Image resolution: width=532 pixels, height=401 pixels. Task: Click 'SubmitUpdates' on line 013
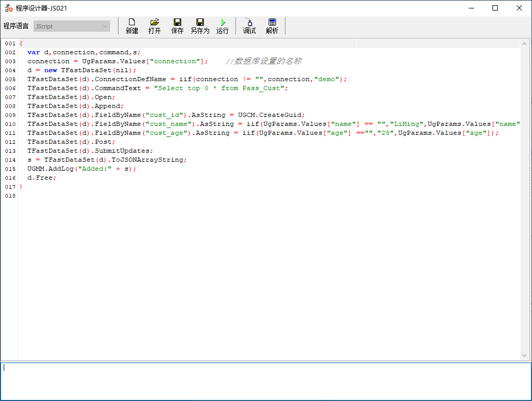pyautogui.click(x=122, y=151)
